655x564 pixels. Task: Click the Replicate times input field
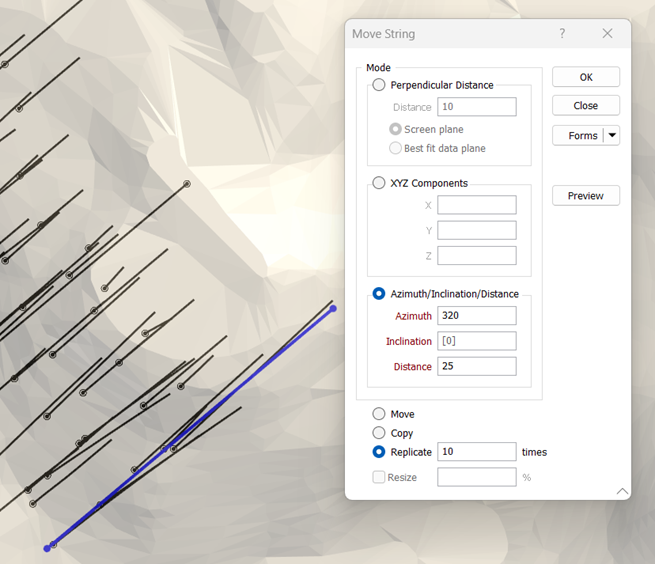[477, 452]
